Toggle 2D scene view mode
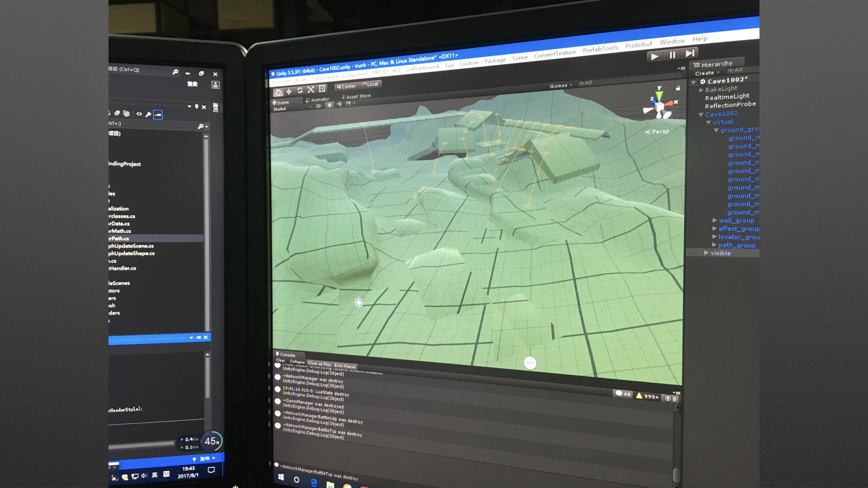The height and width of the screenshot is (488, 868). pyautogui.click(x=318, y=106)
